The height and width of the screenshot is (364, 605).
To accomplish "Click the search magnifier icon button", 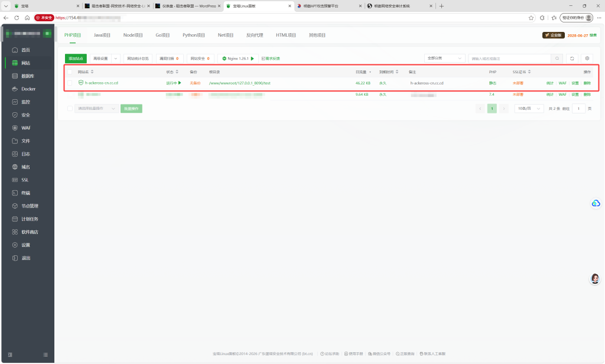I will (557, 58).
